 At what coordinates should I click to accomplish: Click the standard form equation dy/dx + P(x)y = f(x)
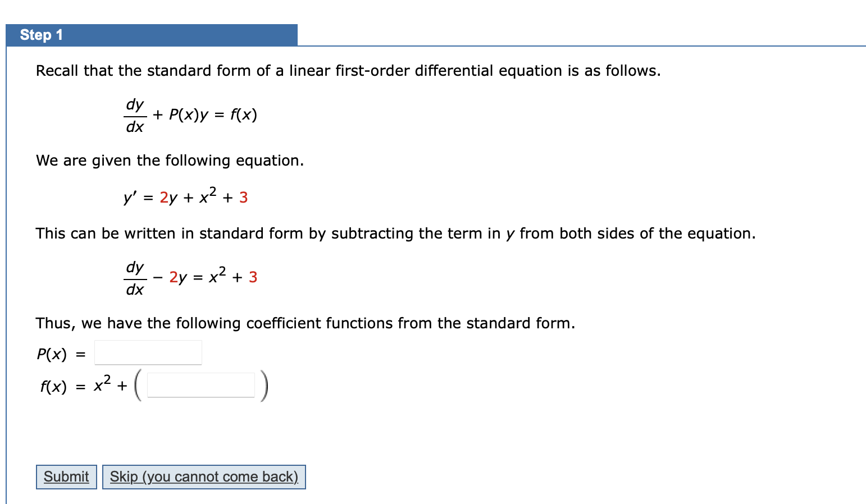(x=191, y=115)
